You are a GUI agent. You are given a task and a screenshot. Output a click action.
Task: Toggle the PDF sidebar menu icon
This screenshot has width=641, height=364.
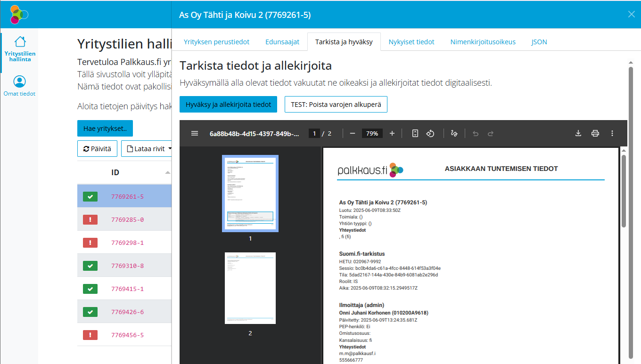(x=195, y=133)
